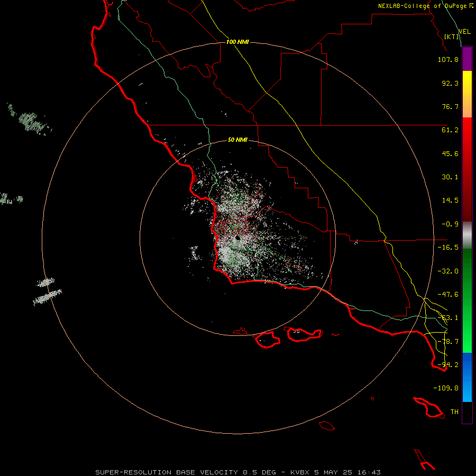Click the VEL legend title

pyautogui.click(x=464, y=32)
